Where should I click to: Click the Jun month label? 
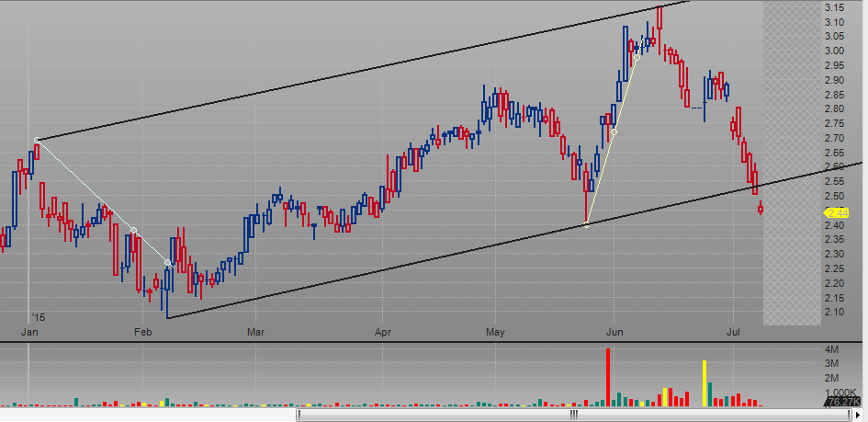click(x=614, y=332)
